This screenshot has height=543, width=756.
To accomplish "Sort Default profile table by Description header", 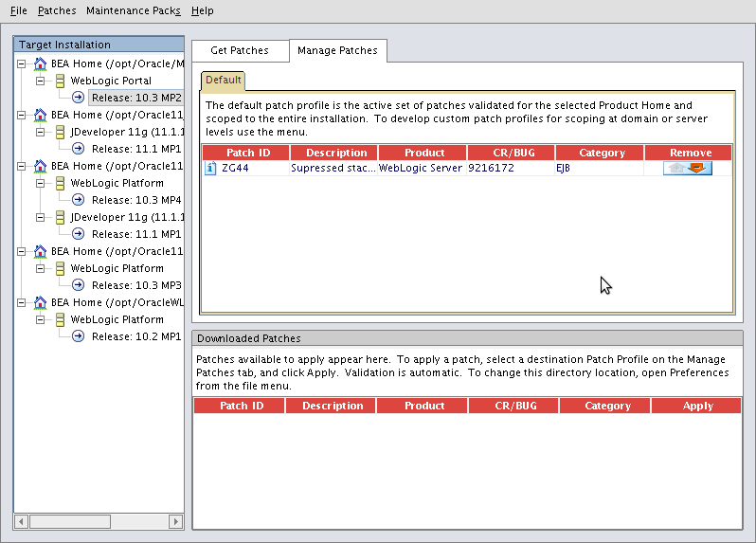I will pyautogui.click(x=333, y=153).
